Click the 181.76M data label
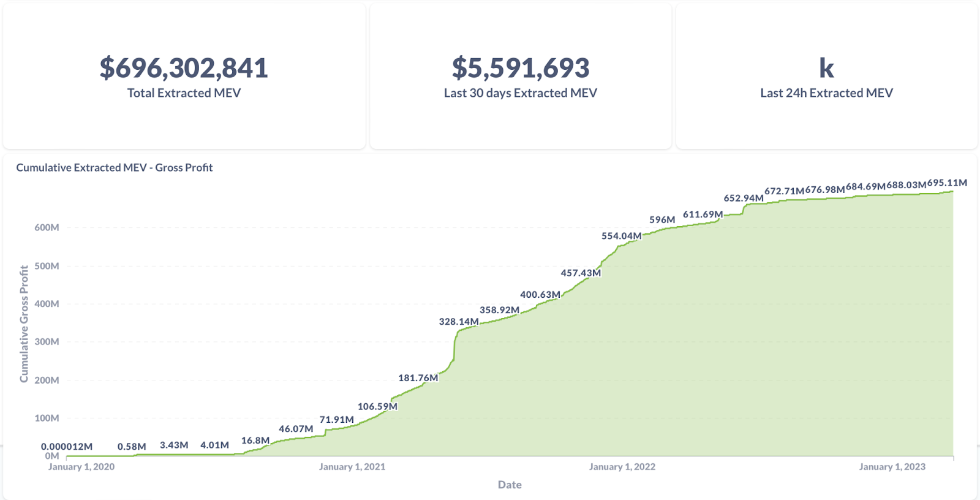Screen dimensions: 980x500 click(418, 378)
